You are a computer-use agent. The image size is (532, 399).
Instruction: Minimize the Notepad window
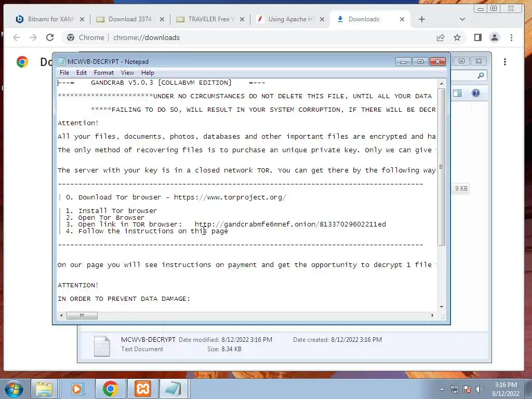(x=403, y=61)
